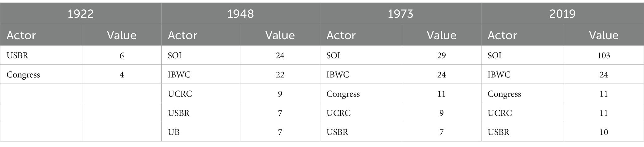This screenshot has height=147, width=644.
Task: Click the Congress cell under 1922
Action: coord(41,75)
